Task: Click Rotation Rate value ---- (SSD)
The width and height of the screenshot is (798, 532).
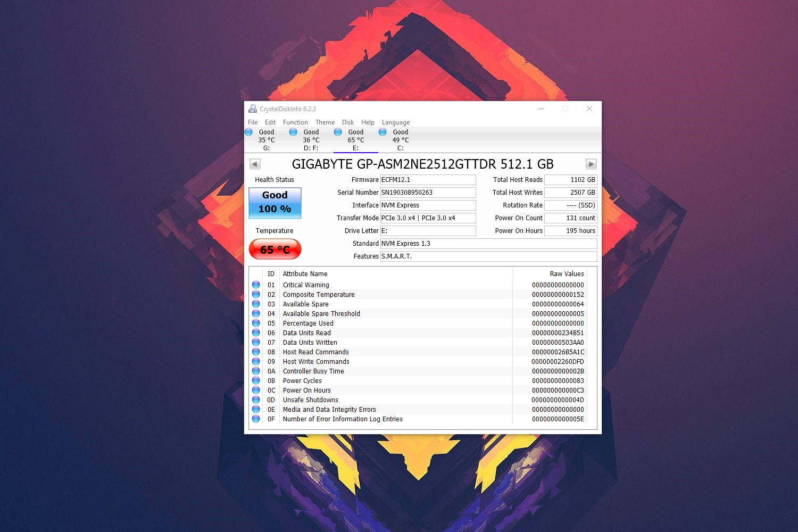Action: [571, 205]
